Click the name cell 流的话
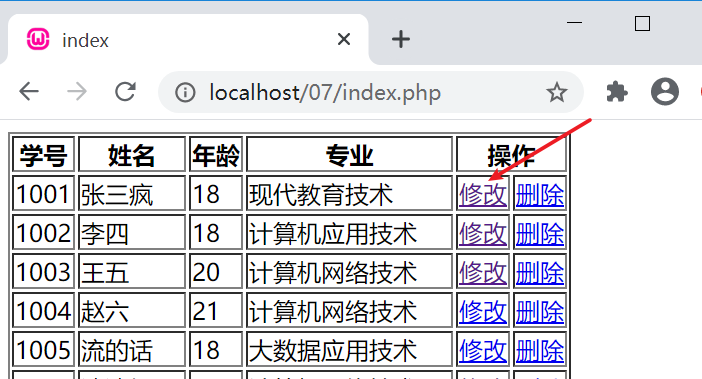Viewport: 702px width, 379px height. point(132,349)
